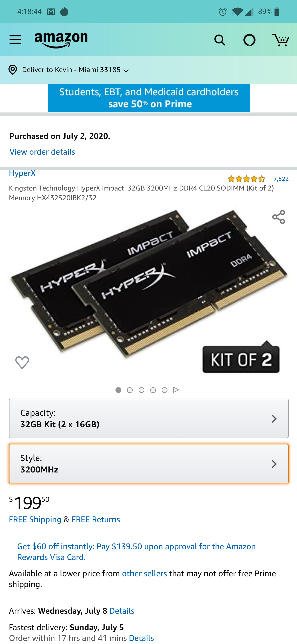
Task: Expand the Style 3200MHz selector
Action: pyautogui.click(x=149, y=464)
